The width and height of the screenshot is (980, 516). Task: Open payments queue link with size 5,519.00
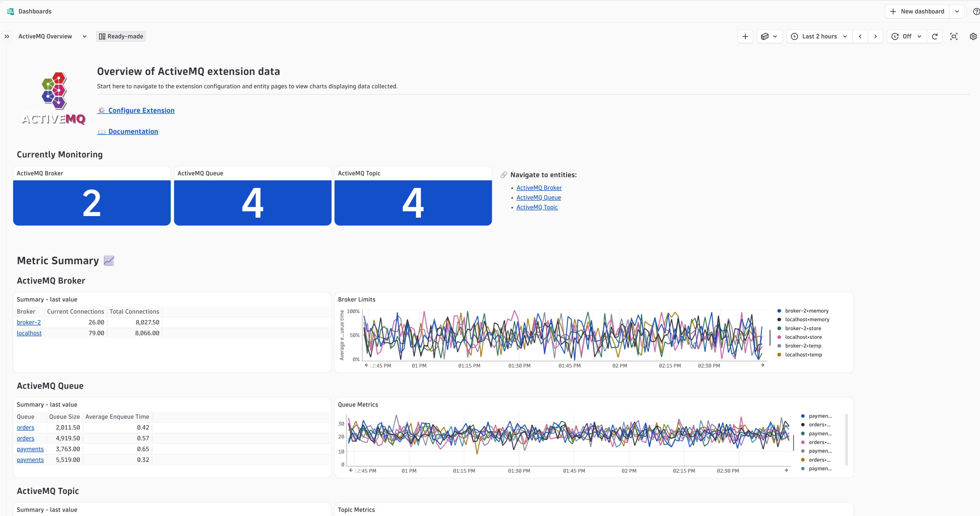(x=30, y=460)
